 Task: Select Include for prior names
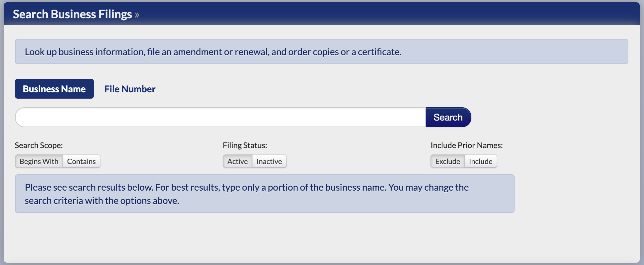click(480, 161)
